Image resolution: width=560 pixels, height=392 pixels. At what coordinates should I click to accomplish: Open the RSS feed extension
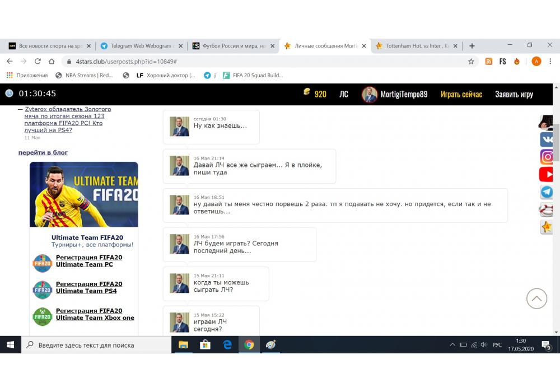click(489, 62)
